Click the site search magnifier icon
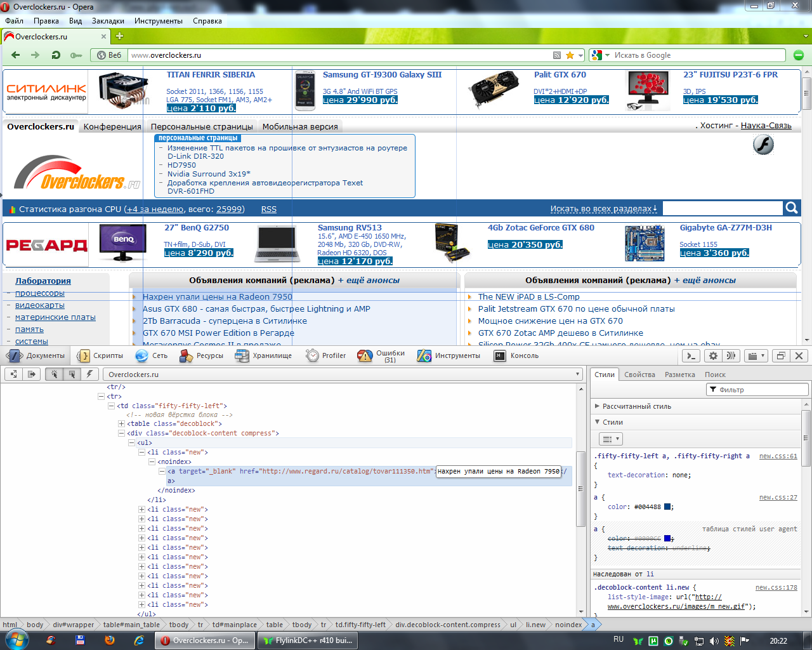 point(792,208)
